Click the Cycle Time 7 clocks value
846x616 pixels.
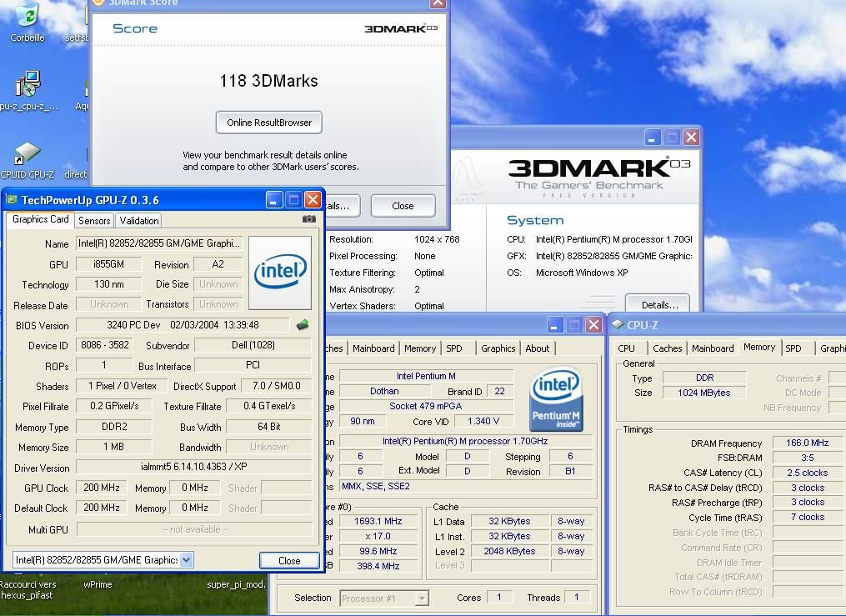coord(807,518)
